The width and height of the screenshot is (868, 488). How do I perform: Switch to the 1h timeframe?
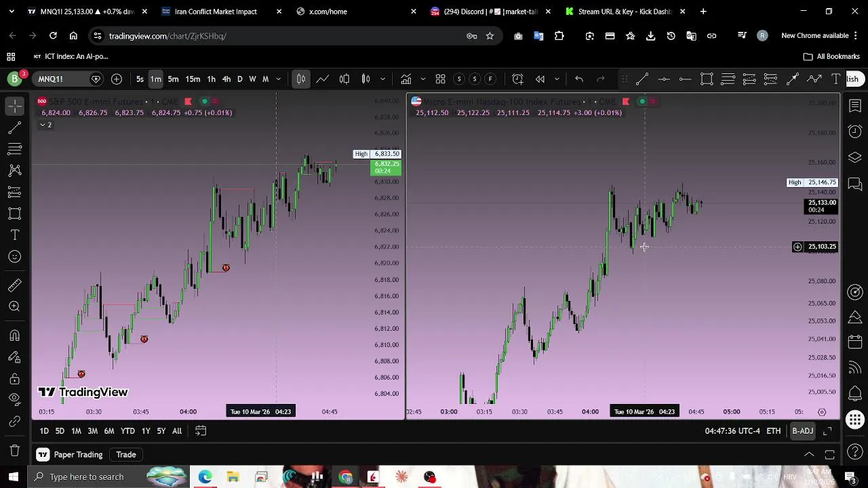pos(211,79)
